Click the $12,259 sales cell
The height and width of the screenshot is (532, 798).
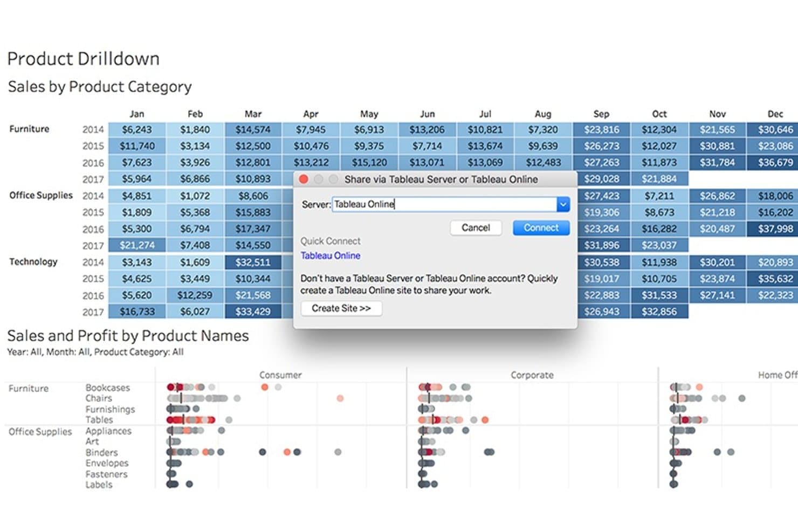click(x=195, y=295)
